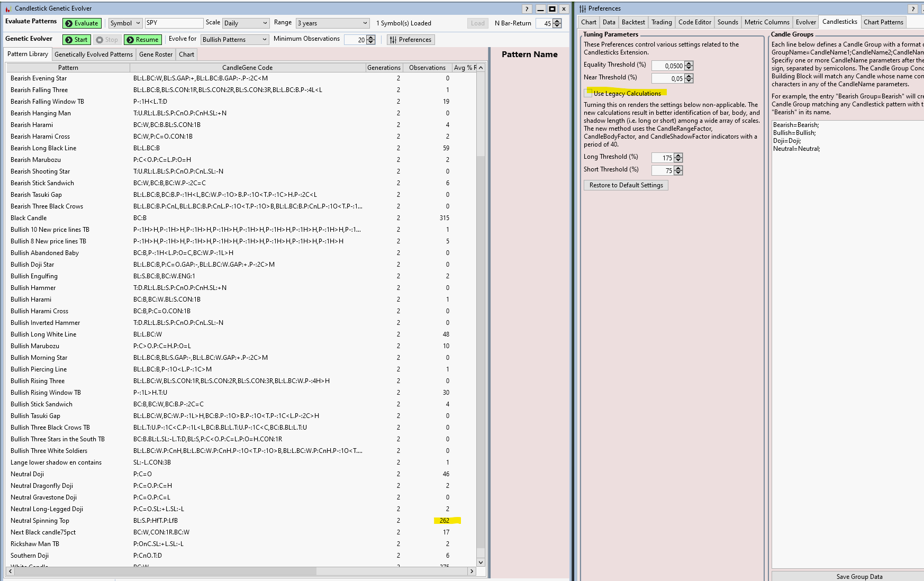This screenshot has height=581, width=924.
Task: Click the SPY symbol input field
Action: [174, 23]
